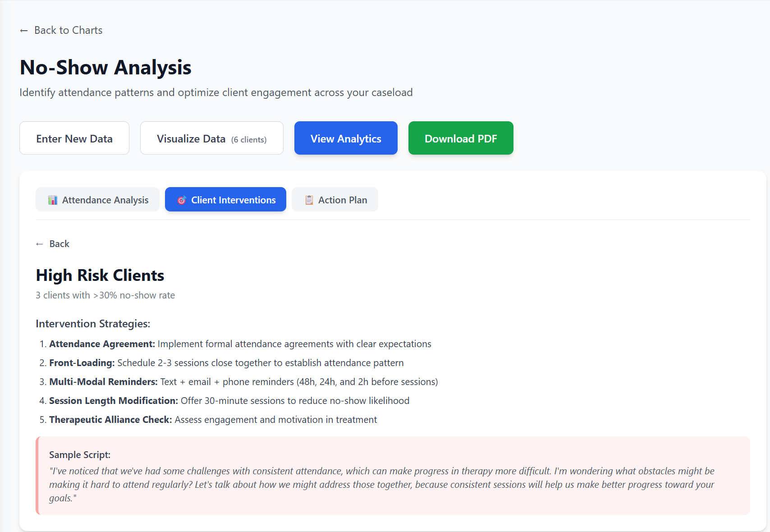The width and height of the screenshot is (770, 532).
Task: Open the Visualize Data view
Action: (x=211, y=138)
